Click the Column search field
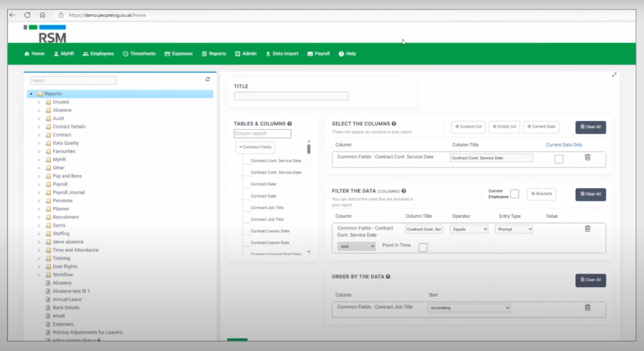This screenshot has width=644, height=351. click(262, 134)
